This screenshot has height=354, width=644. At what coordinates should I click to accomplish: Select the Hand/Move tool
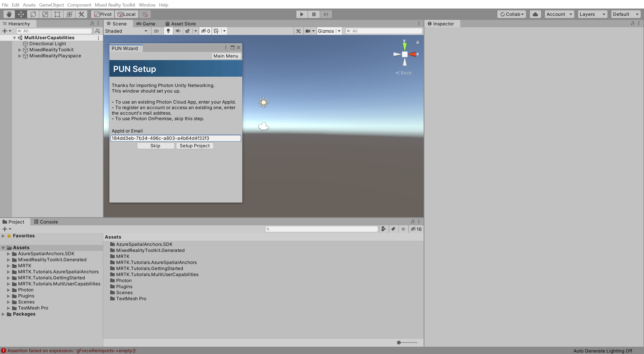click(8, 14)
